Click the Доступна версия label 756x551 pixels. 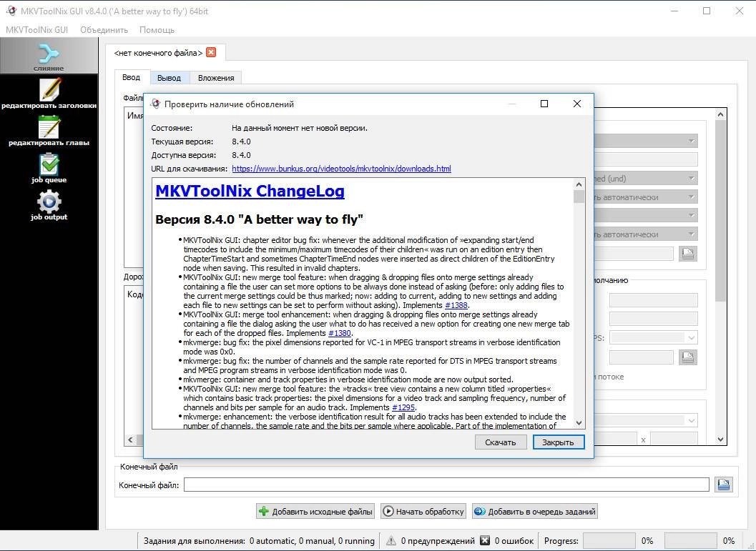click(184, 155)
